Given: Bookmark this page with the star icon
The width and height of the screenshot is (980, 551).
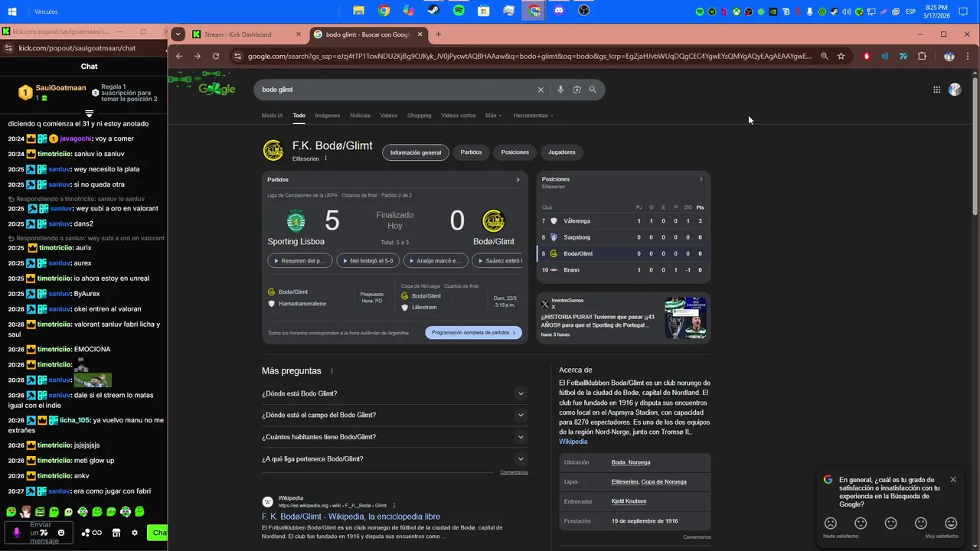Looking at the screenshot, I should coord(841,56).
